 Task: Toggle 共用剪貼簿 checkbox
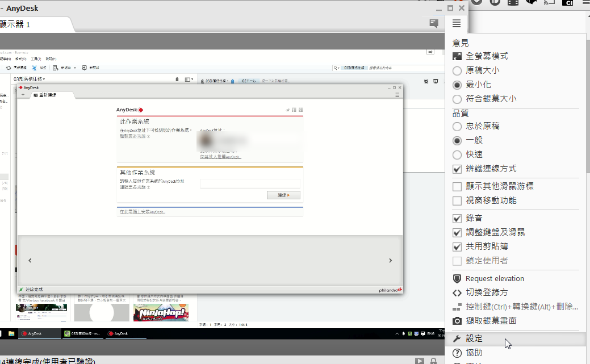coord(457,247)
